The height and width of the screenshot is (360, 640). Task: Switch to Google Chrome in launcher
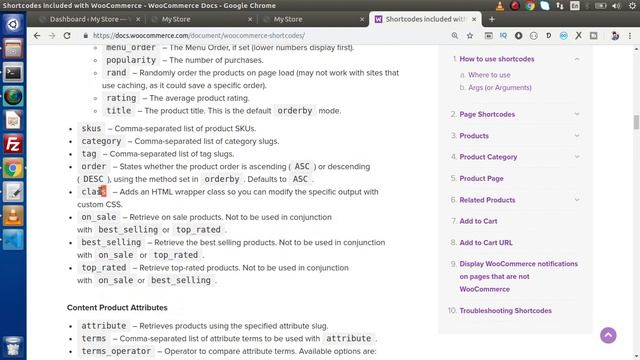pos(13,168)
